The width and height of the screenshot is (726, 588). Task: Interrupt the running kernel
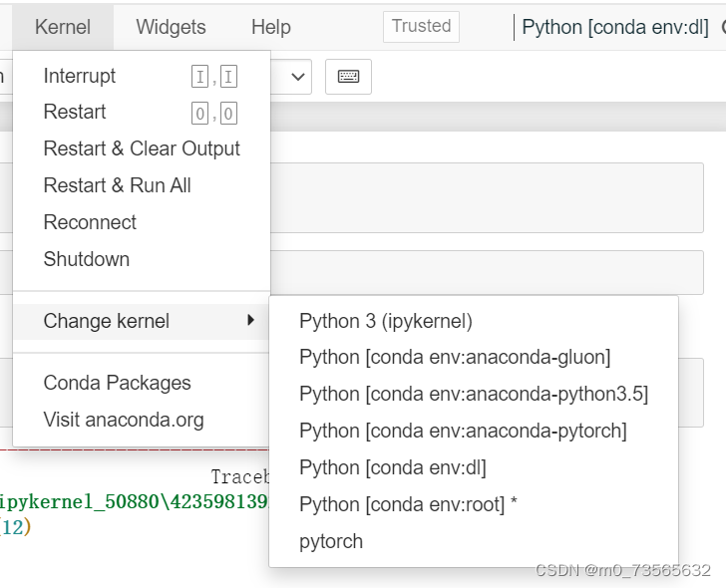(x=80, y=76)
